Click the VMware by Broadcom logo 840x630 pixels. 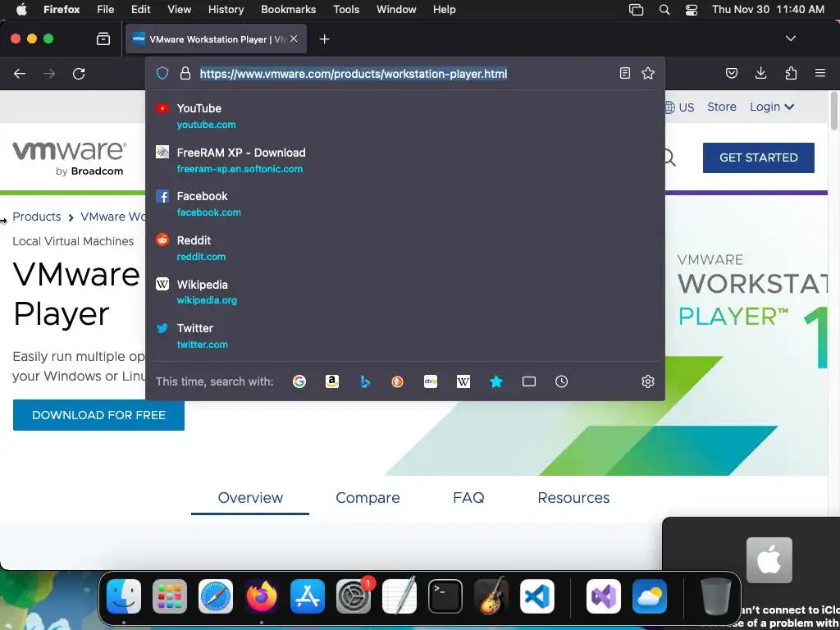tap(69, 158)
